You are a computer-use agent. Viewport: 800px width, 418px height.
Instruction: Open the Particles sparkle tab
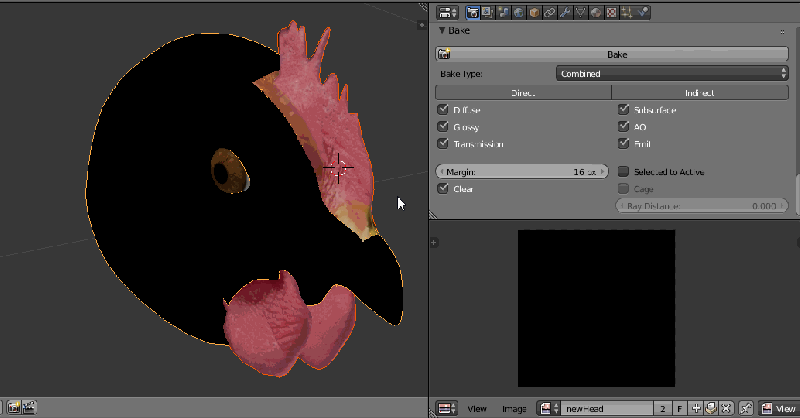coord(627,12)
